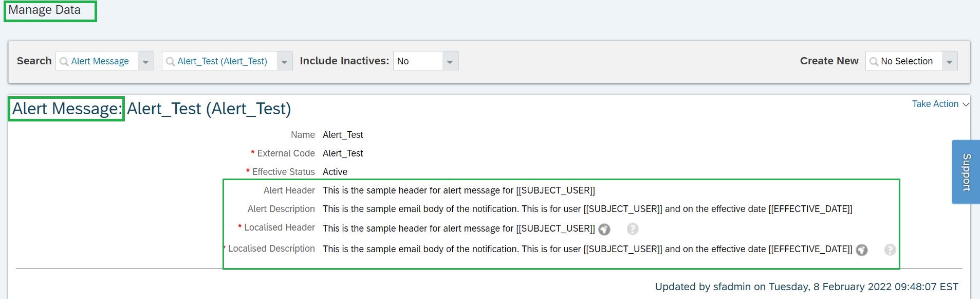980x299 pixels.
Task: Click the Localised Header translations globe icon
Action: point(604,230)
